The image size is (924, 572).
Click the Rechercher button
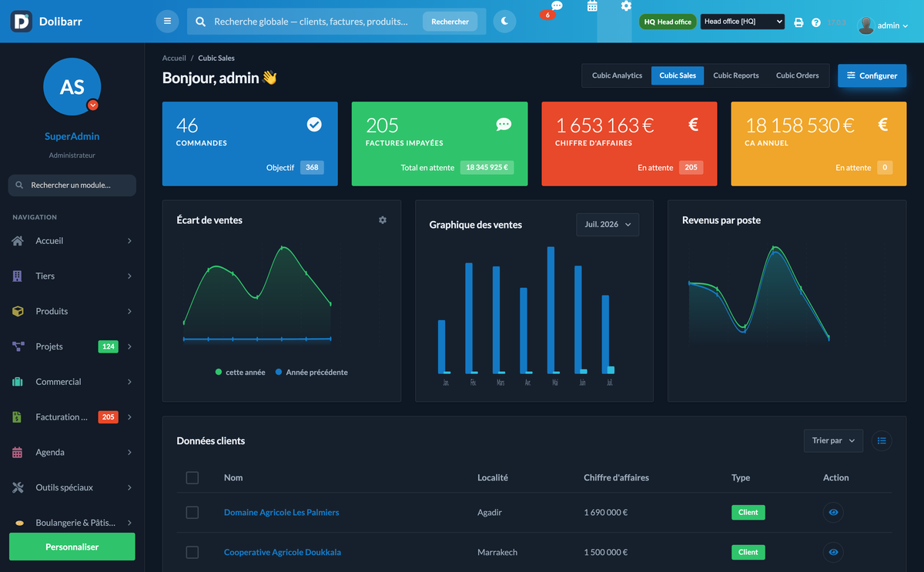[x=450, y=22]
